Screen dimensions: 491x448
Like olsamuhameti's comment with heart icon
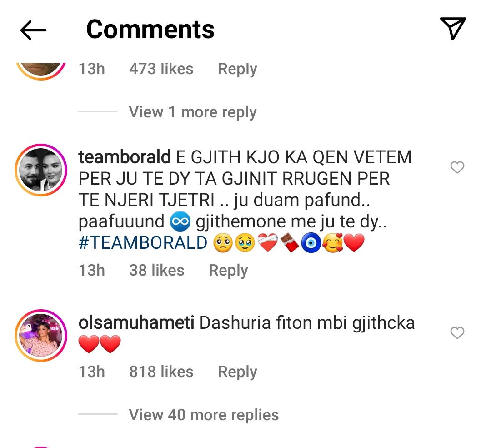point(457,333)
